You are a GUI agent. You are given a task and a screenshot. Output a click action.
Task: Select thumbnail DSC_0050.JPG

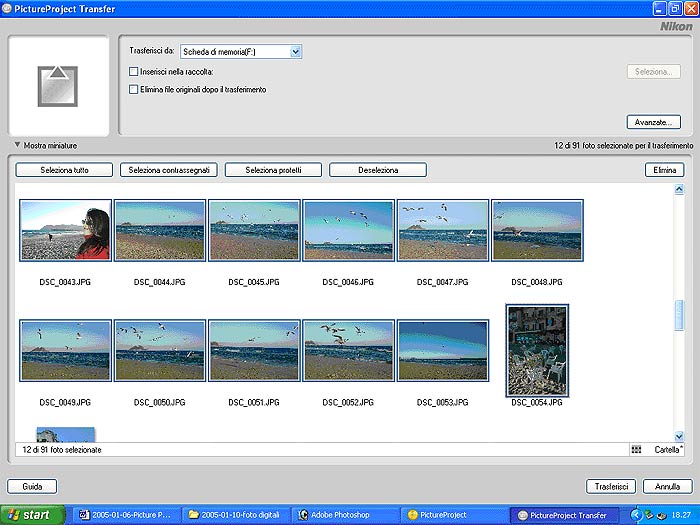tap(160, 350)
